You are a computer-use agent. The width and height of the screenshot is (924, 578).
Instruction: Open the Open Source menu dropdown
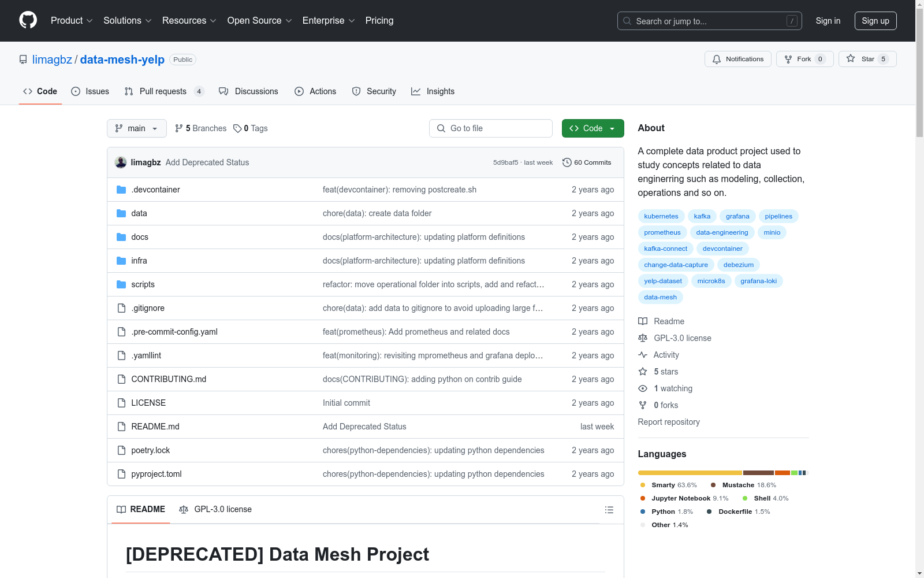point(260,21)
